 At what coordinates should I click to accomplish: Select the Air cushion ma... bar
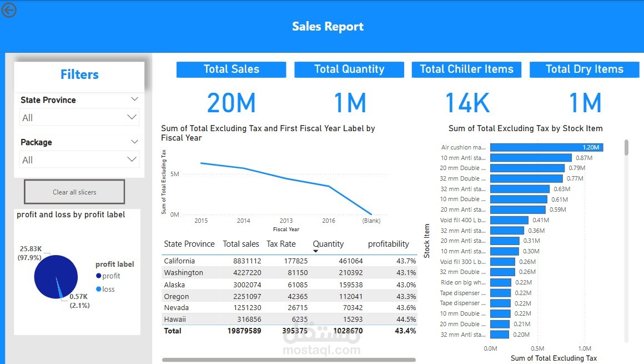pyautogui.click(x=547, y=147)
